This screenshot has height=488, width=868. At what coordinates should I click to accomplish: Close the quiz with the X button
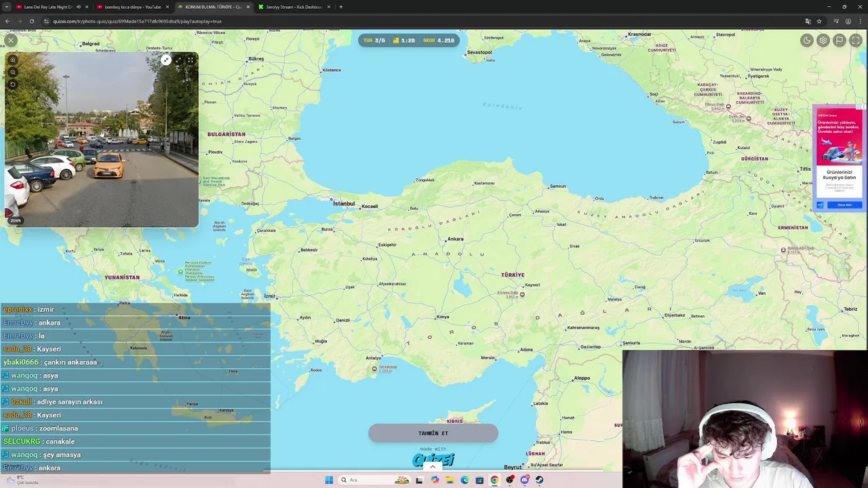[11, 41]
